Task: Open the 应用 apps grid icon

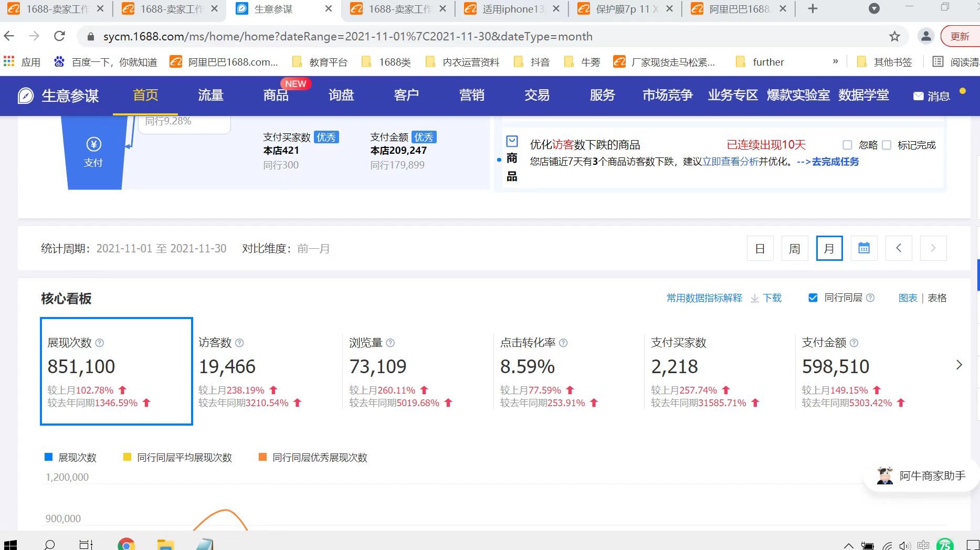Action: (9, 62)
